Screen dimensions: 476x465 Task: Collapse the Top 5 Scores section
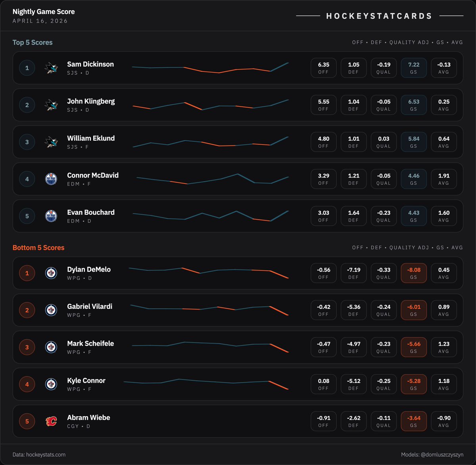33,42
